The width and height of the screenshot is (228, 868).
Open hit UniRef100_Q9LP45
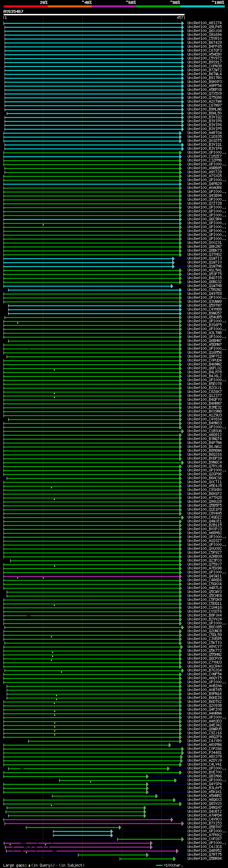(x=204, y=27)
